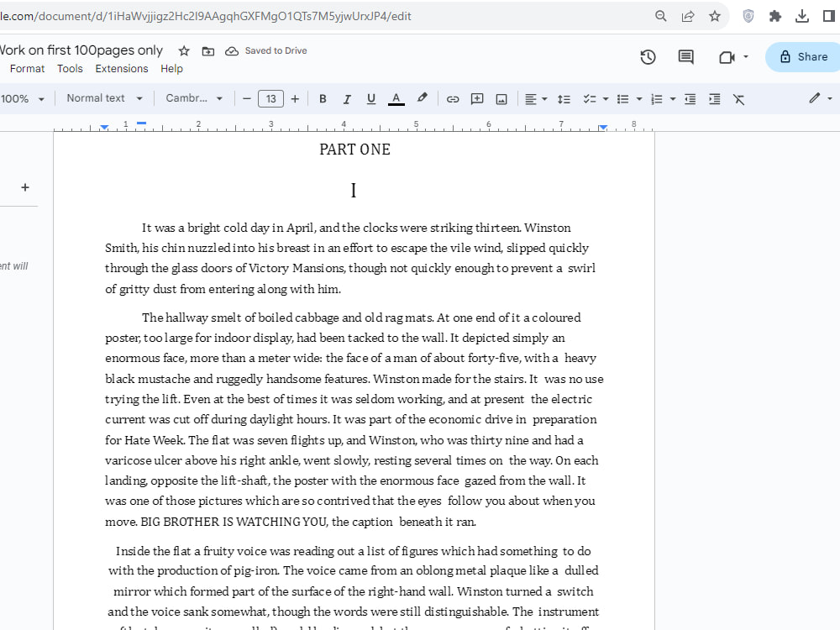The height and width of the screenshot is (630, 840).
Task: Underline the selected text
Action: coord(370,98)
